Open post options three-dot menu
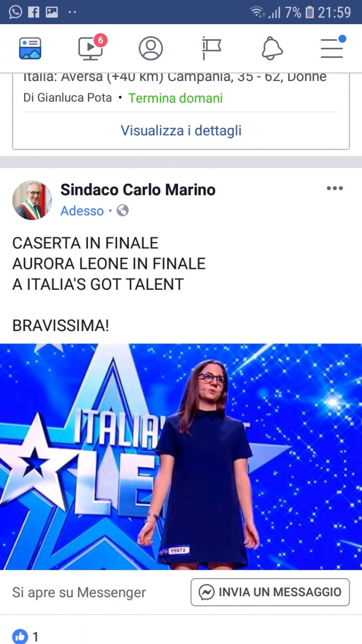362x644 pixels. [x=335, y=188]
